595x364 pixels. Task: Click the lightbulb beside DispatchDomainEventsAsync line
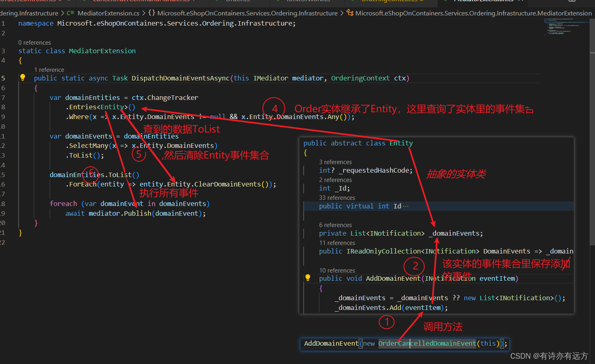coord(23,77)
